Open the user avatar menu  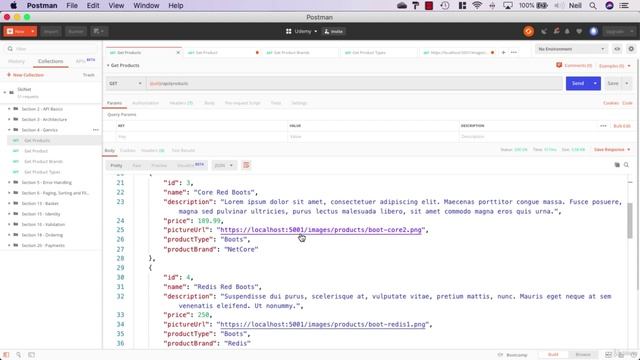coord(593,31)
